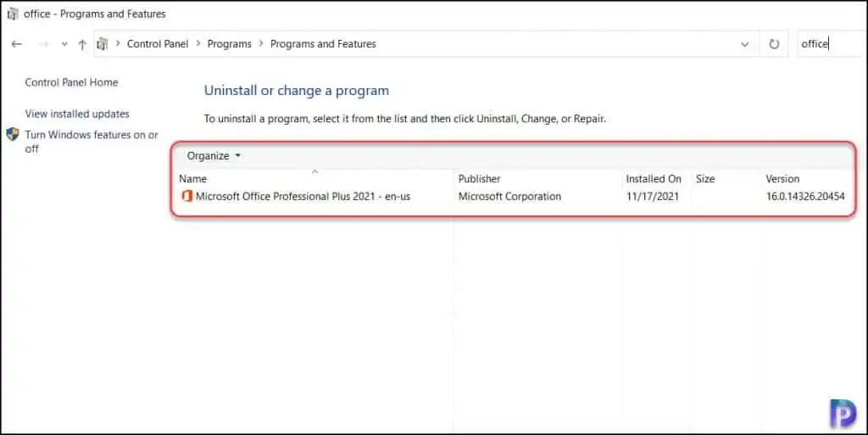Sort list by Size column header
Viewport: 868px width, 435px height.
[x=705, y=179]
